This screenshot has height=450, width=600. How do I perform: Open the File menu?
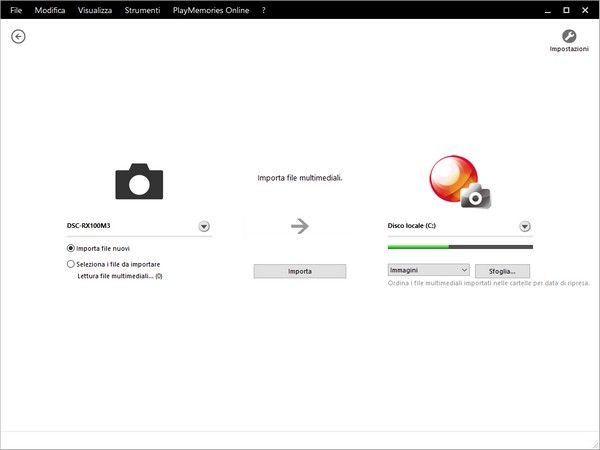pos(16,9)
